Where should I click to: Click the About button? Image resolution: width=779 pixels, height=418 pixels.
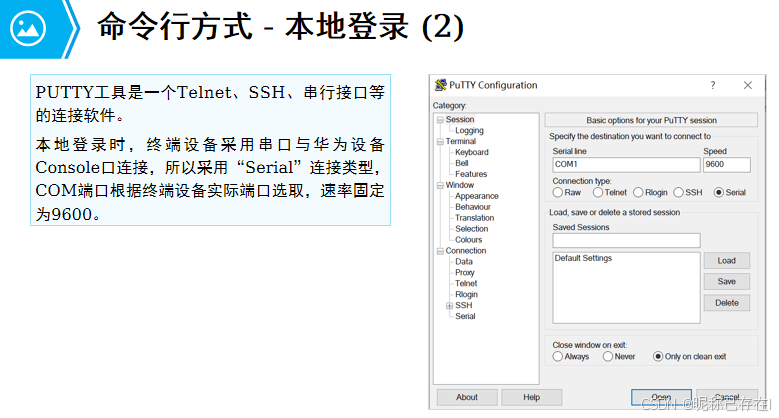tap(467, 397)
